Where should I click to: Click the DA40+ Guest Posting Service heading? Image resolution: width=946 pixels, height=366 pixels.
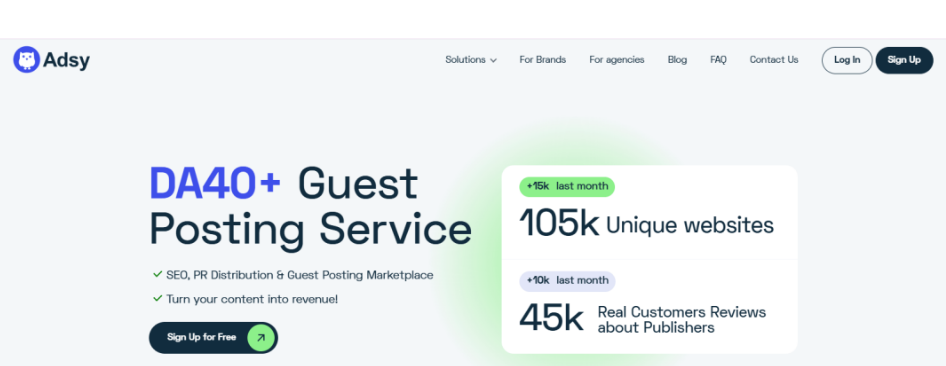coord(310,206)
